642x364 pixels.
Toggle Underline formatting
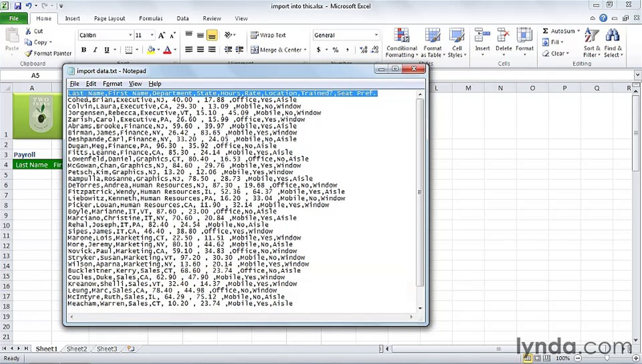coord(107,50)
